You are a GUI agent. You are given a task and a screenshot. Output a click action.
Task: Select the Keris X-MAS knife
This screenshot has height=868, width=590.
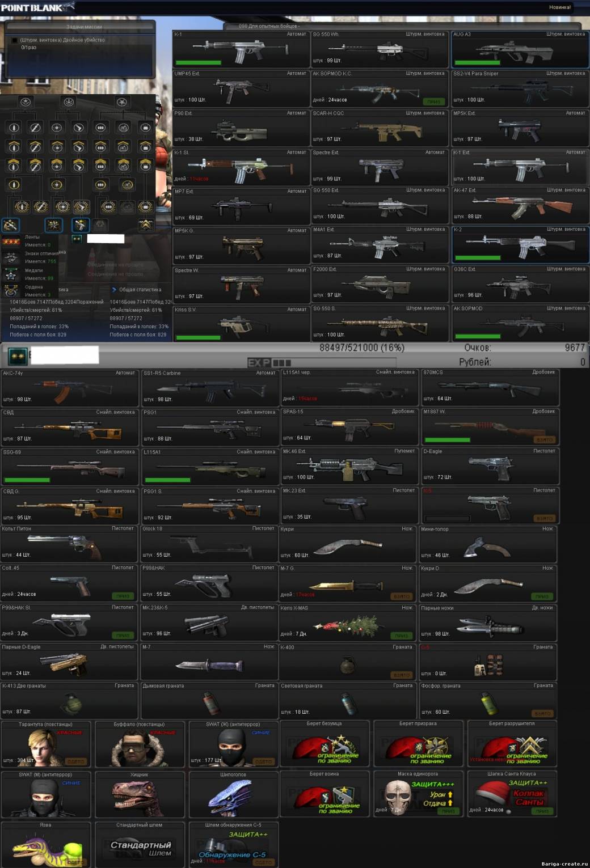(x=347, y=623)
